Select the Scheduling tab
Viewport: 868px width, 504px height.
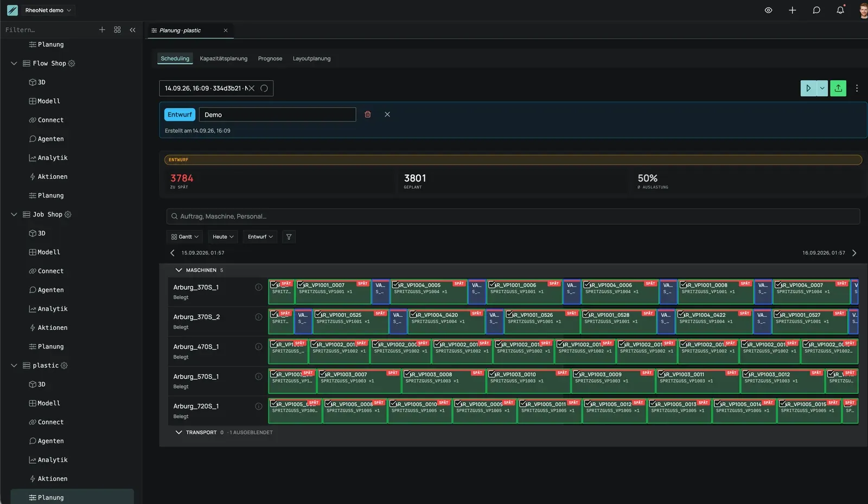tap(175, 59)
